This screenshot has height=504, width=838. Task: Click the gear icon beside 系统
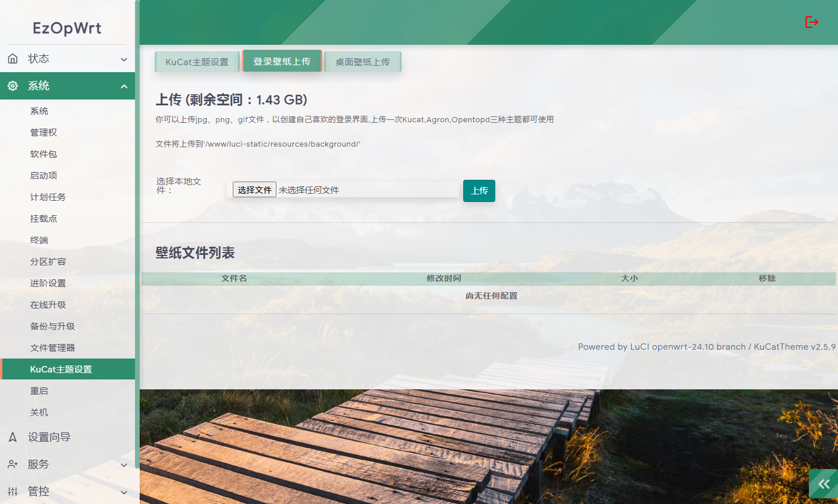[x=13, y=86]
